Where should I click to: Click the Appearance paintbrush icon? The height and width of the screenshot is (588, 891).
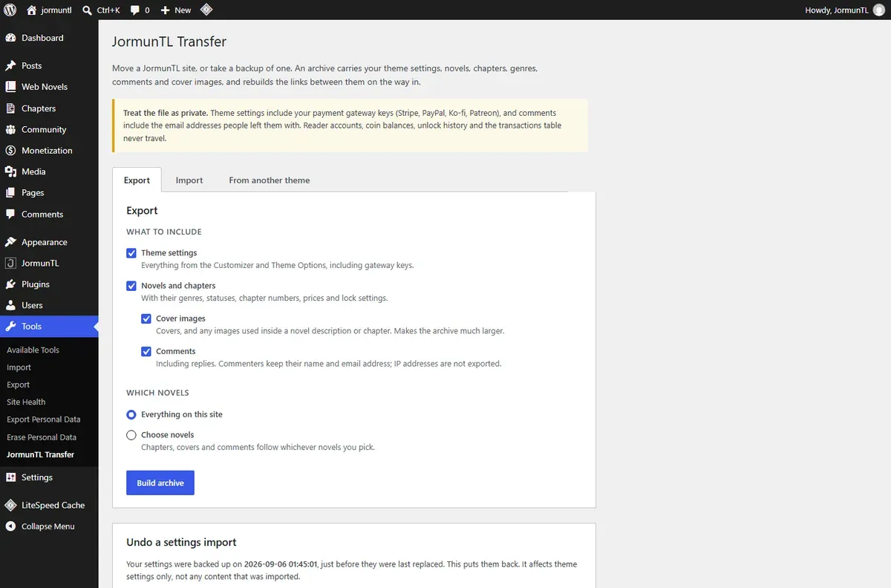pos(10,242)
